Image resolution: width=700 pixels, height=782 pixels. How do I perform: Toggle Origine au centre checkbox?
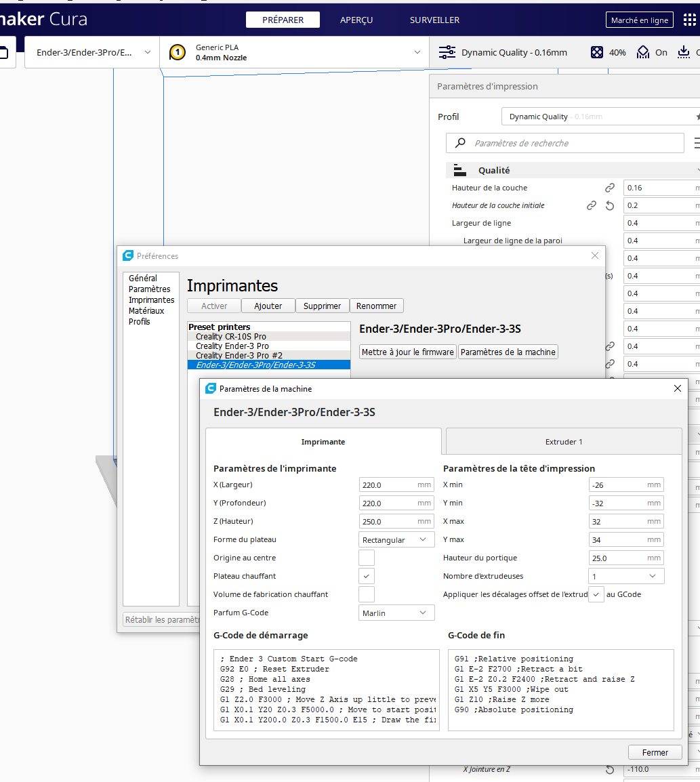[x=367, y=558]
